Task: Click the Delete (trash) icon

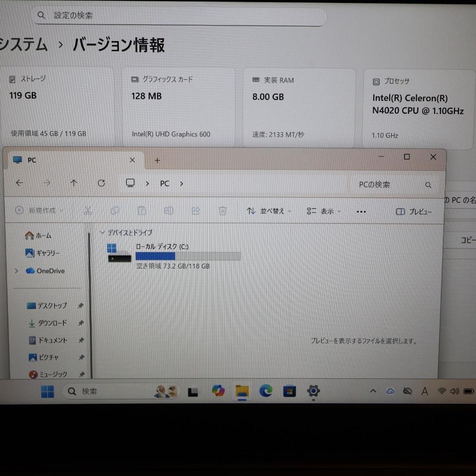Action: (x=223, y=211)
